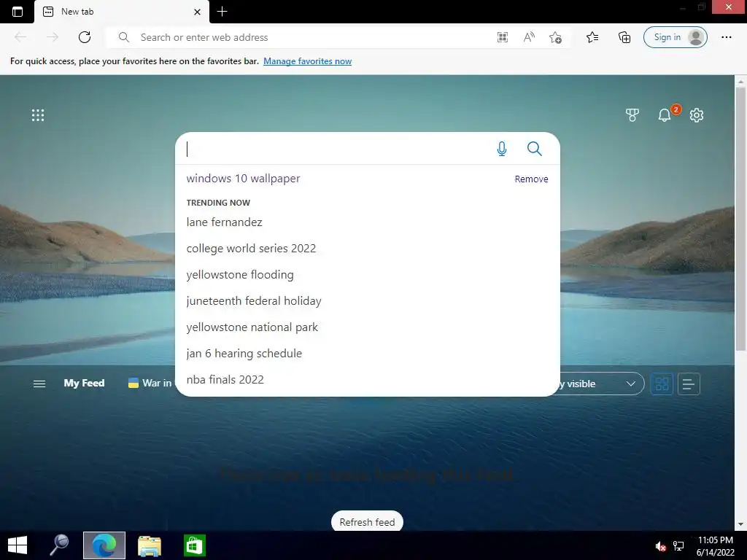Image resolution: width=747 pixels, height=560 pixels.
Task: Select trending search yellowstone flooding
Action: [240, 275]
